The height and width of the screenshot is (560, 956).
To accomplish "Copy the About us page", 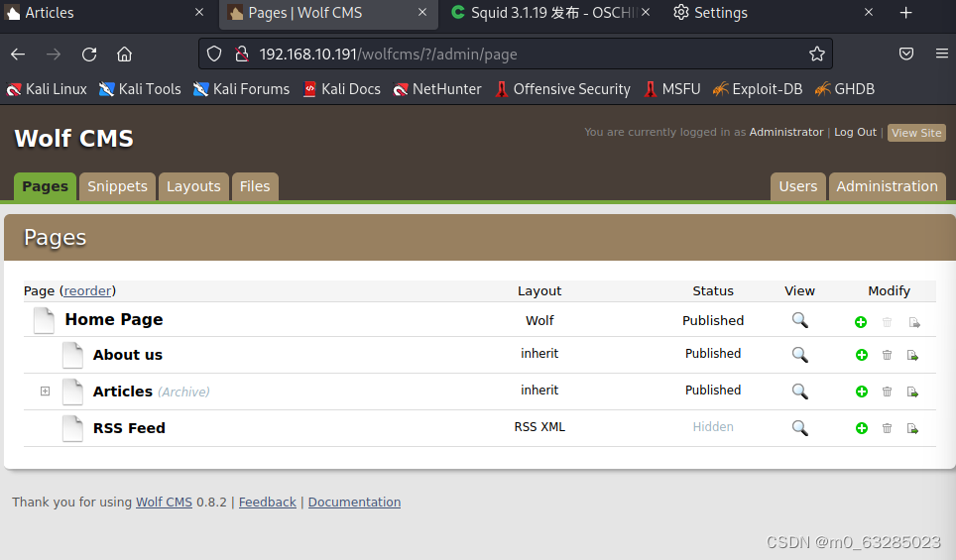I will pos(912,355).
